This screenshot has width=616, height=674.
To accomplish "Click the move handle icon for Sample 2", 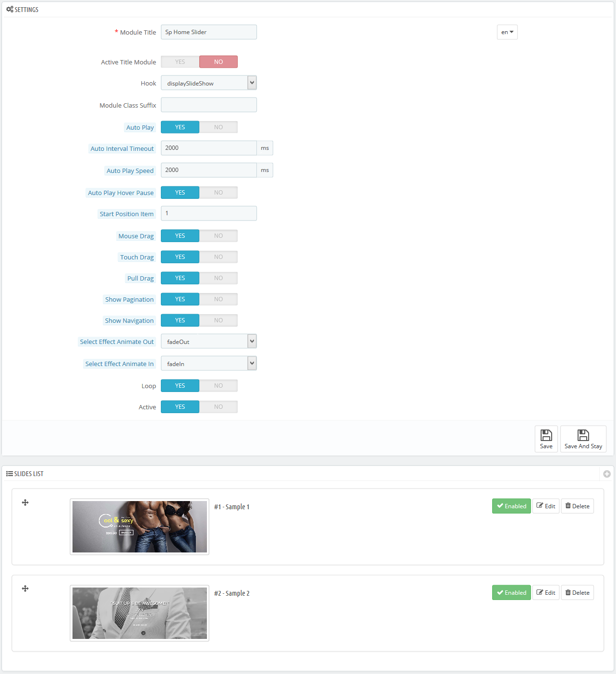I will 25,588.
